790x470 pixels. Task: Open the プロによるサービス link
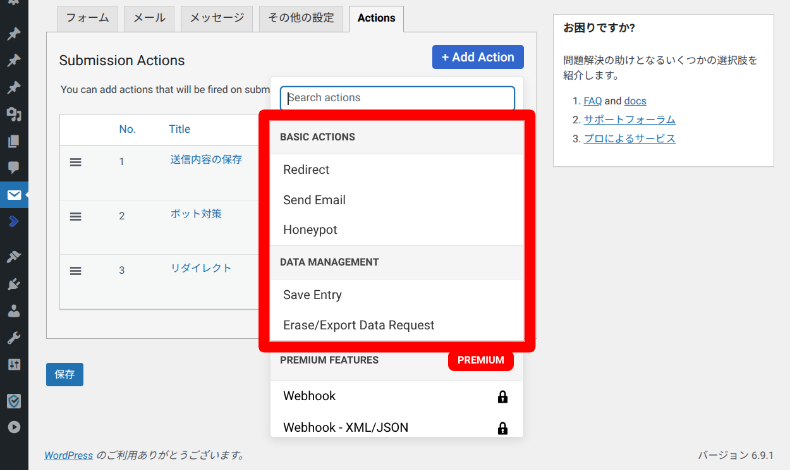629,139
